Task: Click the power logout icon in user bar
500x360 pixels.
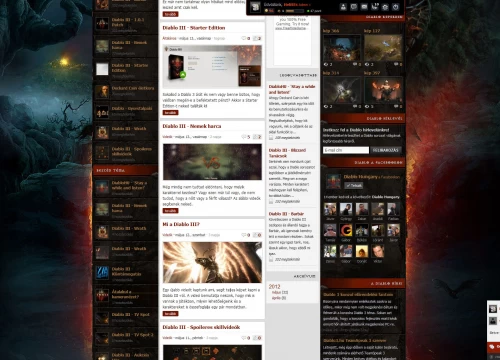Action: (395, 7)
